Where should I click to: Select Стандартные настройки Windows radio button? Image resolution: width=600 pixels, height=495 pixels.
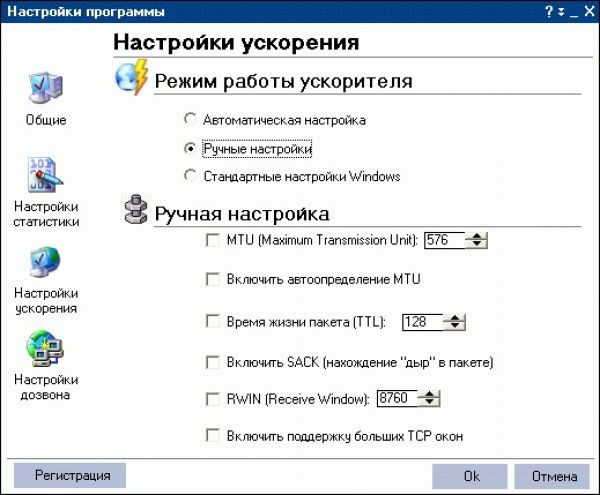pos(190,176)
